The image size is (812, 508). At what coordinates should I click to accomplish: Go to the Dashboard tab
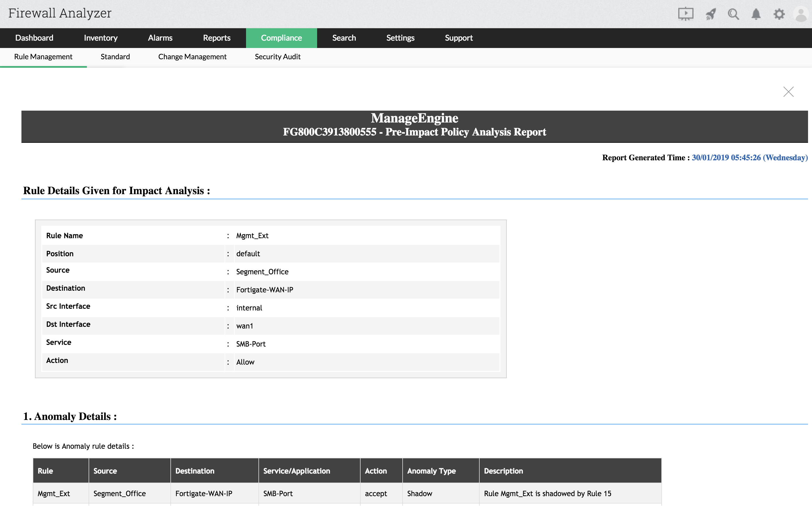pyautogui.click(x=34, y=38)
